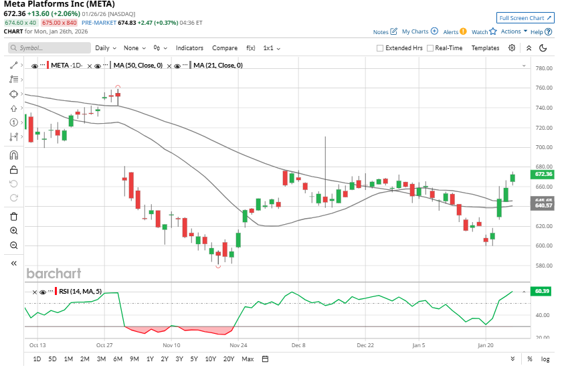This screenshot has width=566, height=392.
Task: Open the Daily frequency dropdown
Action: pyautogui.click(x=106, y=48)
